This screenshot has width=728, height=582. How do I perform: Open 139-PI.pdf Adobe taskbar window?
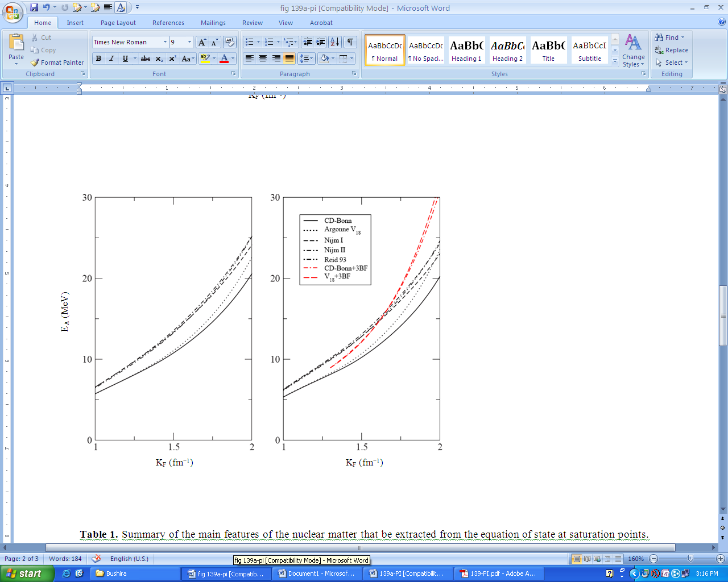(498, 573)
